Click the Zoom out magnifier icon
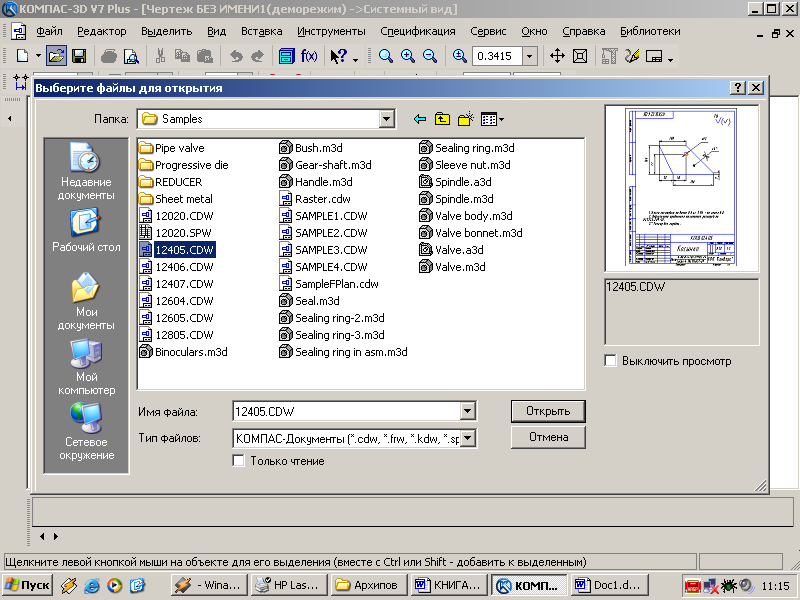Viewport: 800px width, 600px height. (430, 56)
